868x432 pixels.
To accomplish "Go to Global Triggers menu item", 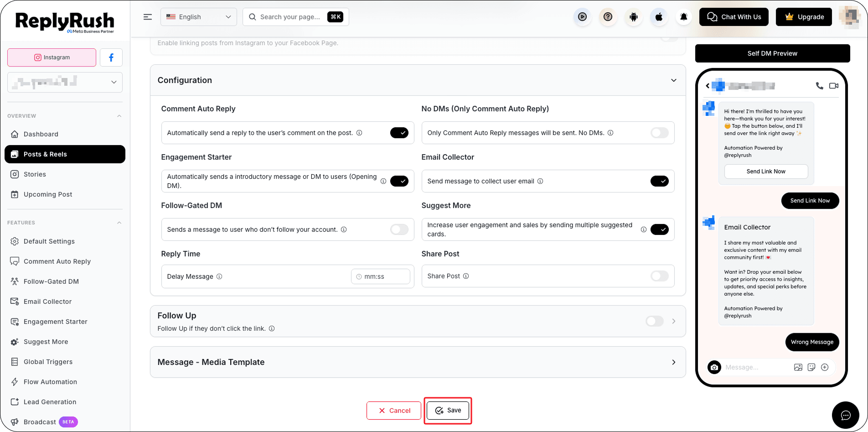I will (x=48, y=362).
